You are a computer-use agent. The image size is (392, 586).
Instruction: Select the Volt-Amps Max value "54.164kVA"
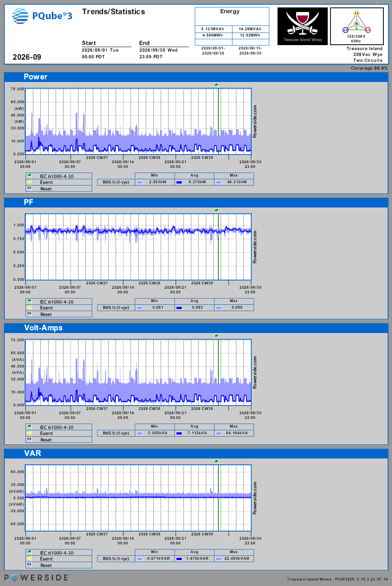(x=237, y=433)
